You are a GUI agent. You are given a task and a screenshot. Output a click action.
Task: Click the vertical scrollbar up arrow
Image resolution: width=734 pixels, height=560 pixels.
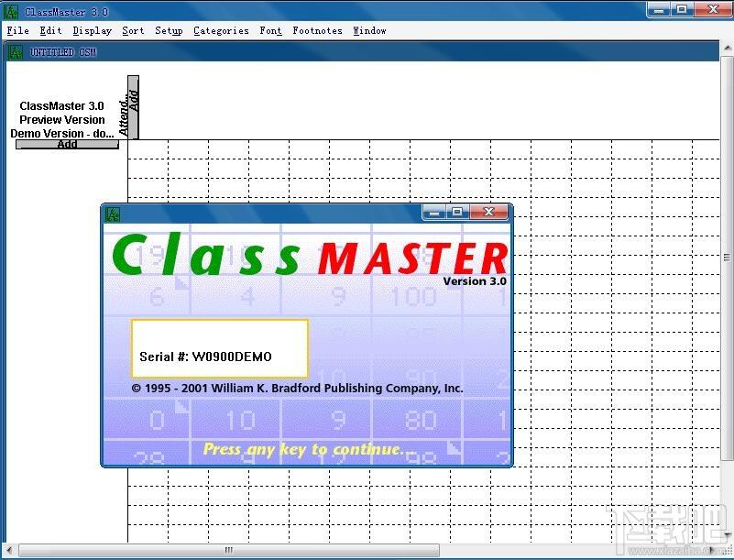point(728,48)
